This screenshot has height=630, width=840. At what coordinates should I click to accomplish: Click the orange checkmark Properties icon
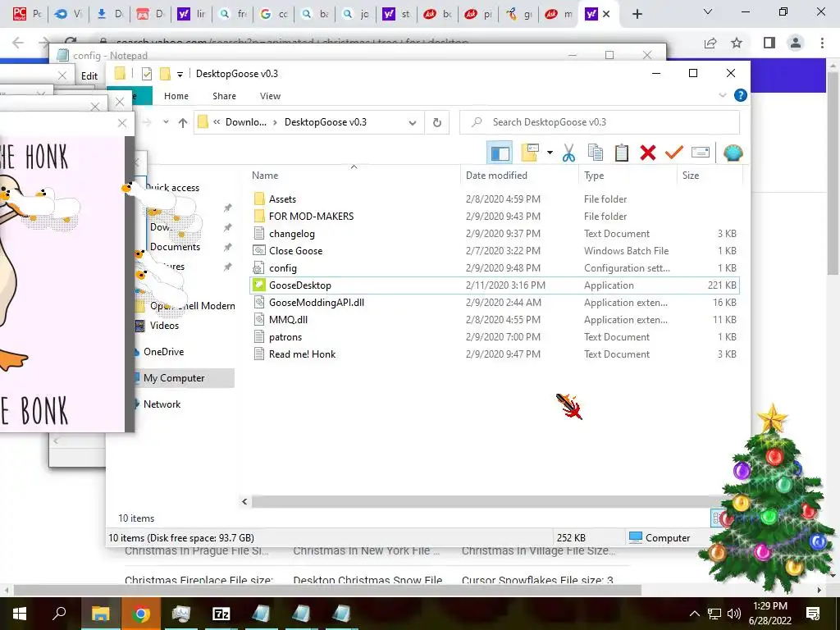coord(674,153)
